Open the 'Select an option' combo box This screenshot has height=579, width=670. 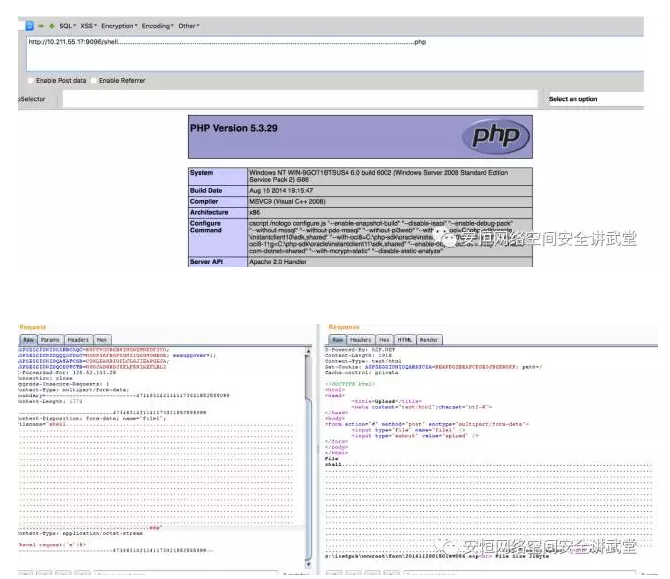[595, 99]
